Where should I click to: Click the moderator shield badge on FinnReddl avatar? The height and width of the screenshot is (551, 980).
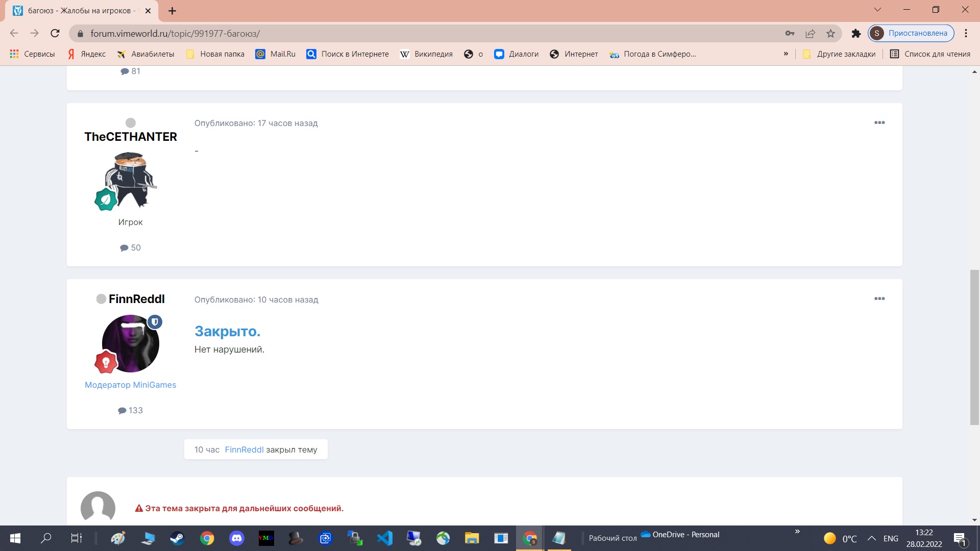155,322
